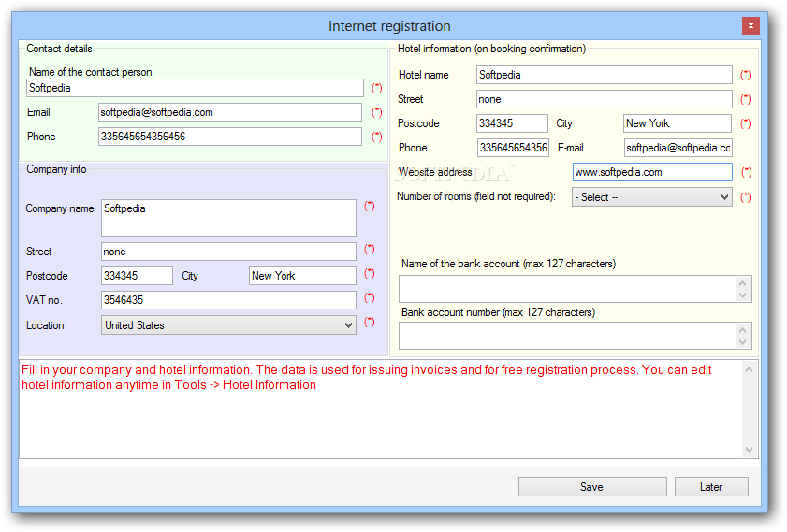Click required marker beside Website address
The height and width of the screenshot is (532, 787).
coord(747,172)
